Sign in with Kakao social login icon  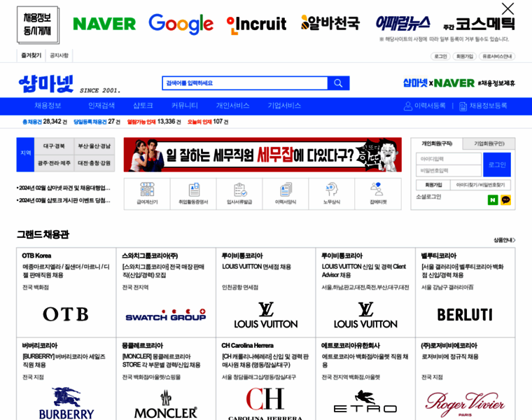point(506,200)
